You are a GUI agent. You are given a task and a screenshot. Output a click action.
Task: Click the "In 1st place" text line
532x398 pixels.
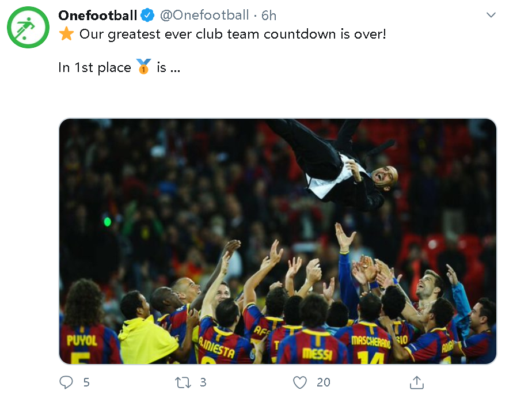coord(95,67)
